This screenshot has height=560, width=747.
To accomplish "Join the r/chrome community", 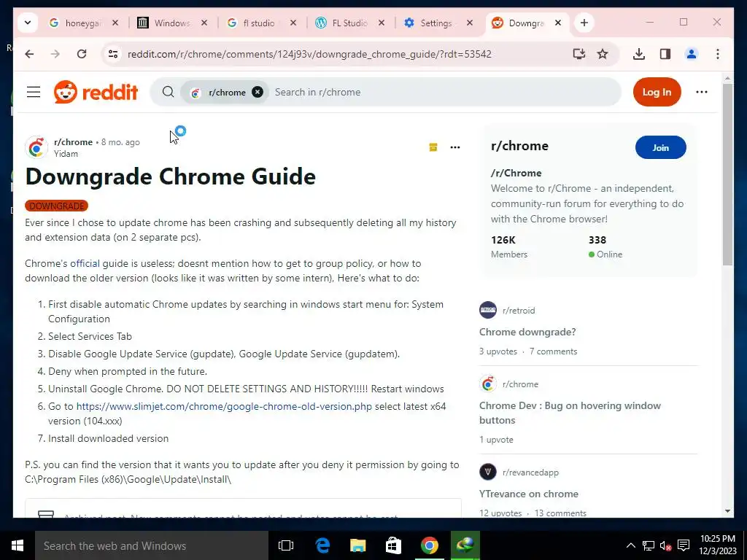I will (660, 147).
